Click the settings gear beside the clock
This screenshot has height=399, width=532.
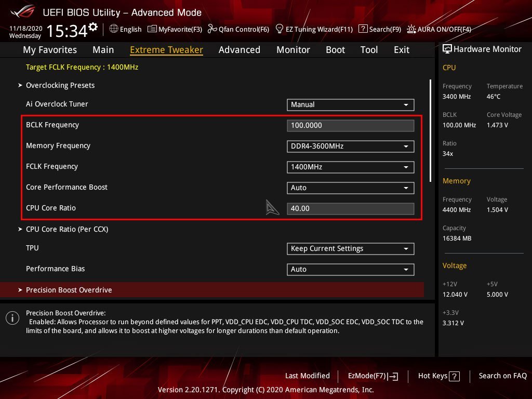click(93, 27)
